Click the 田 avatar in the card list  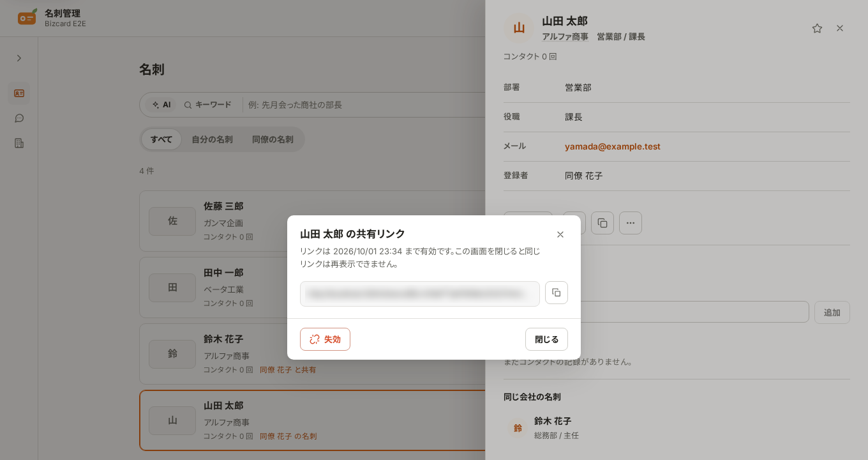172,287
